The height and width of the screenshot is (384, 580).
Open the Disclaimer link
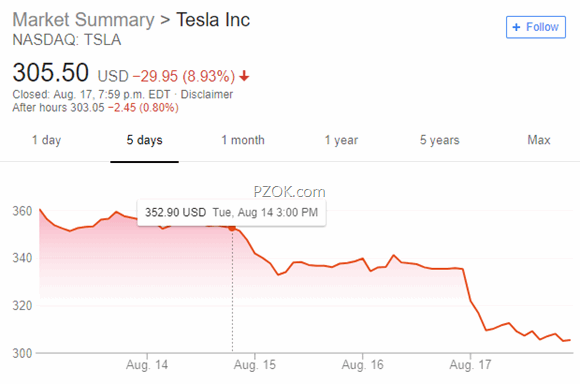coord(206,94)
